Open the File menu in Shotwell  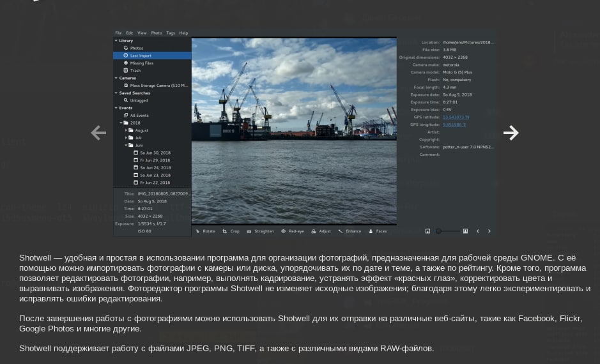click(118, 33)
